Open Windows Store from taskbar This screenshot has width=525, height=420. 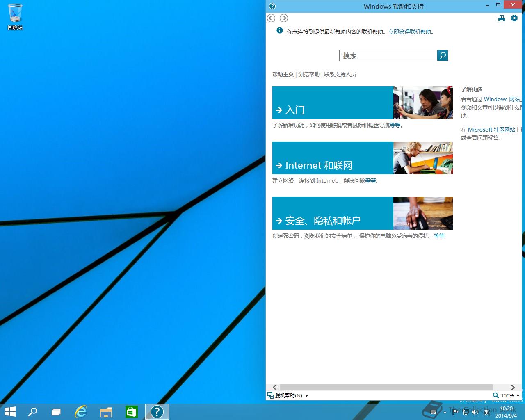pyautogui.click(x=131, y=412)
